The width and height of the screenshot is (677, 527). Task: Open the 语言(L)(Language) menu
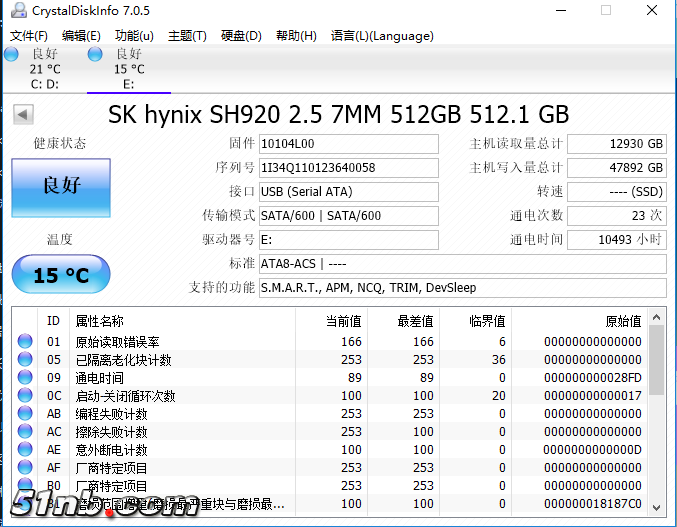pyautogui.click(x=382, y=36)
